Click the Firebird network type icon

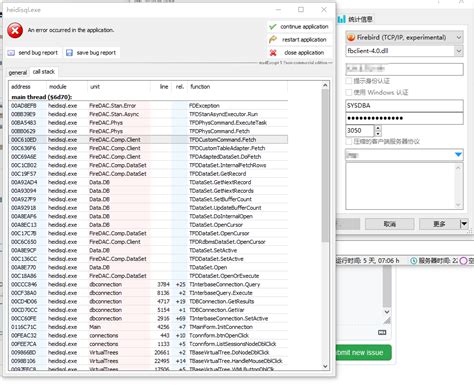[x=351, y=37]
